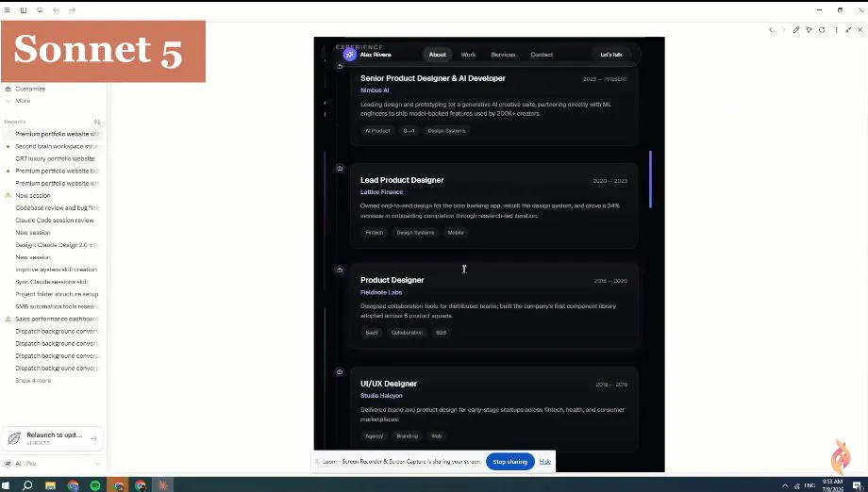This screenshot has width=868, height=492.
Task: Open 'Design: Claude Design 2.0' session
Action: 53,245
